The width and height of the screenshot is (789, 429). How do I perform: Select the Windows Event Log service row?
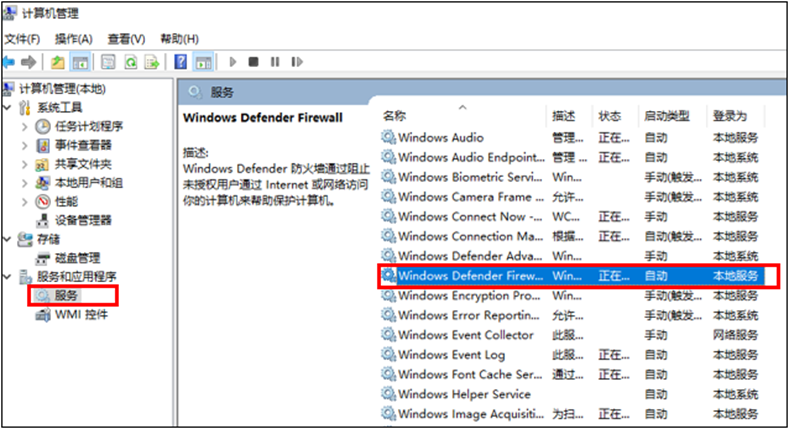(451, 355)
